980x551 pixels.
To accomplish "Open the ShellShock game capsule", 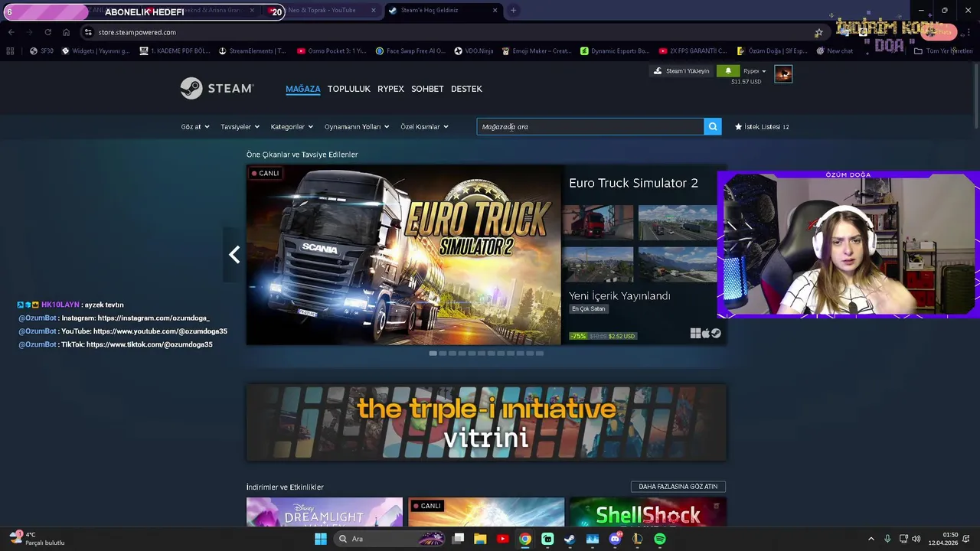I will 648,512.
